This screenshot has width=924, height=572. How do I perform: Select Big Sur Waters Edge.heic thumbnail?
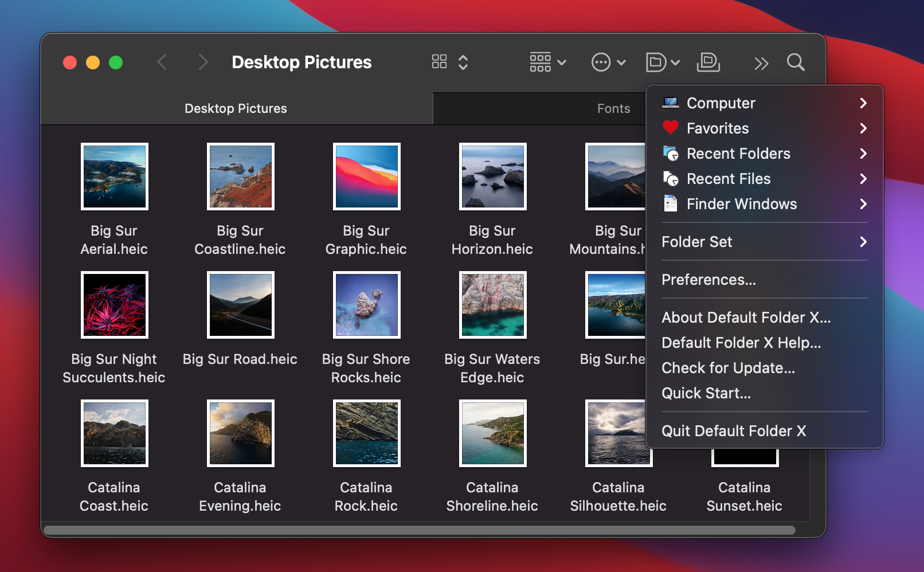point(493,305)
